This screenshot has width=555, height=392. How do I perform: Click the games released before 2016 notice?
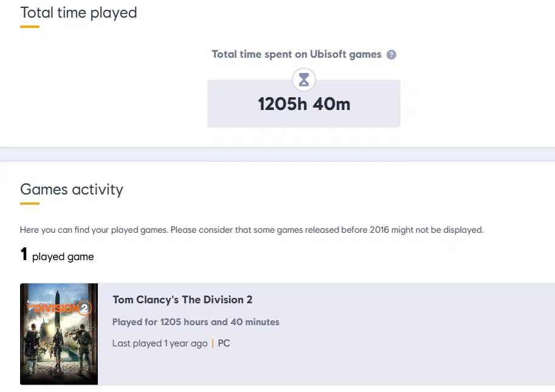(252, 230)
